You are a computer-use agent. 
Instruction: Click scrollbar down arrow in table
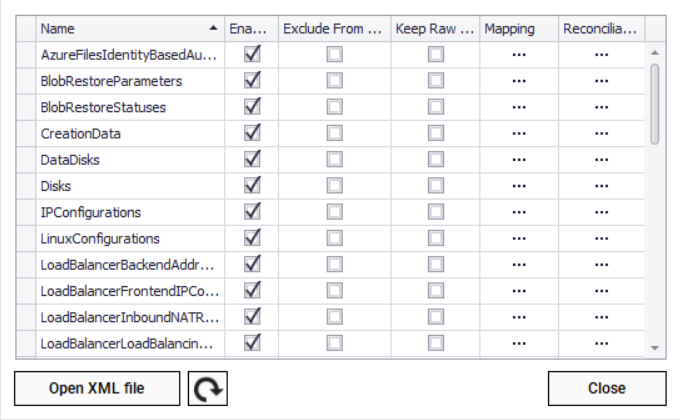pyautogui.click(x=655, y=347)
